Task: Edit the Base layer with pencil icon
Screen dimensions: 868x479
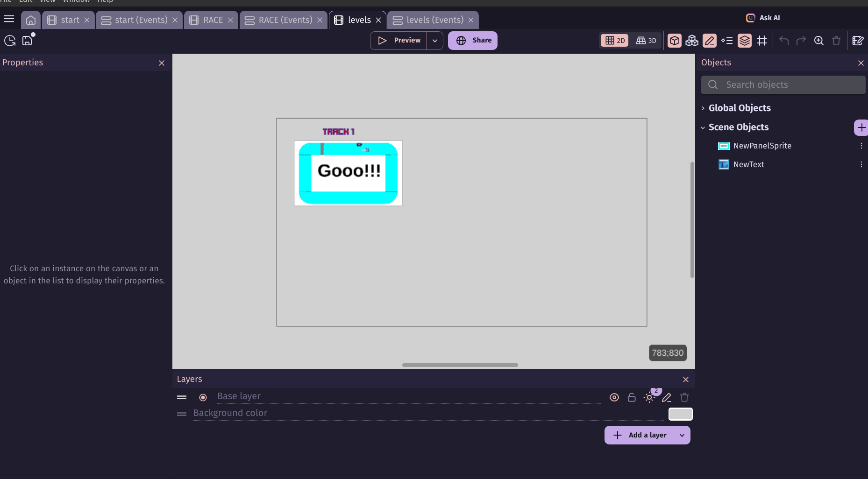Action: click(x=667, y=397)
